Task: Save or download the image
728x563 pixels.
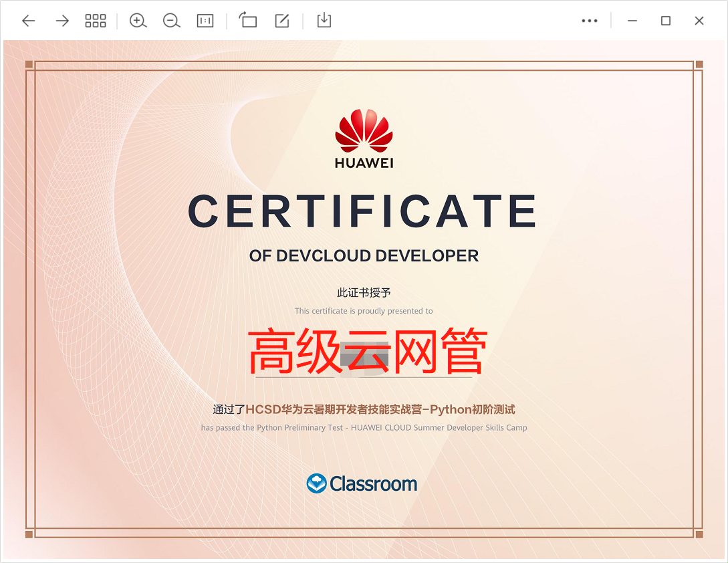Action: pos(324,21)
